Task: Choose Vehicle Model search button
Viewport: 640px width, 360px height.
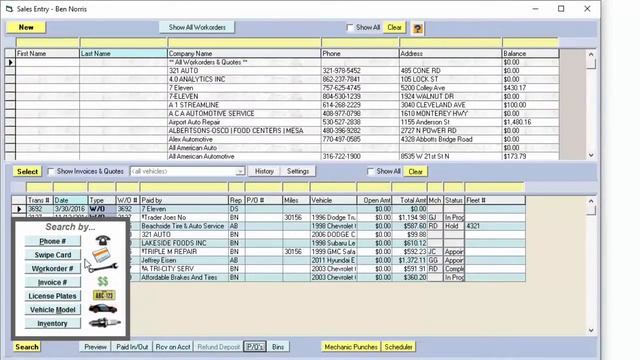Action: (x=53, y=310)
